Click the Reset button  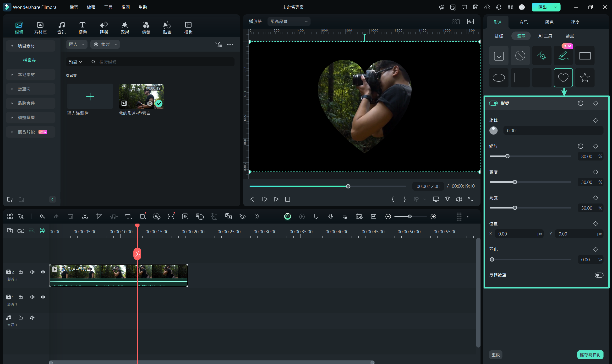click(496, 355)
